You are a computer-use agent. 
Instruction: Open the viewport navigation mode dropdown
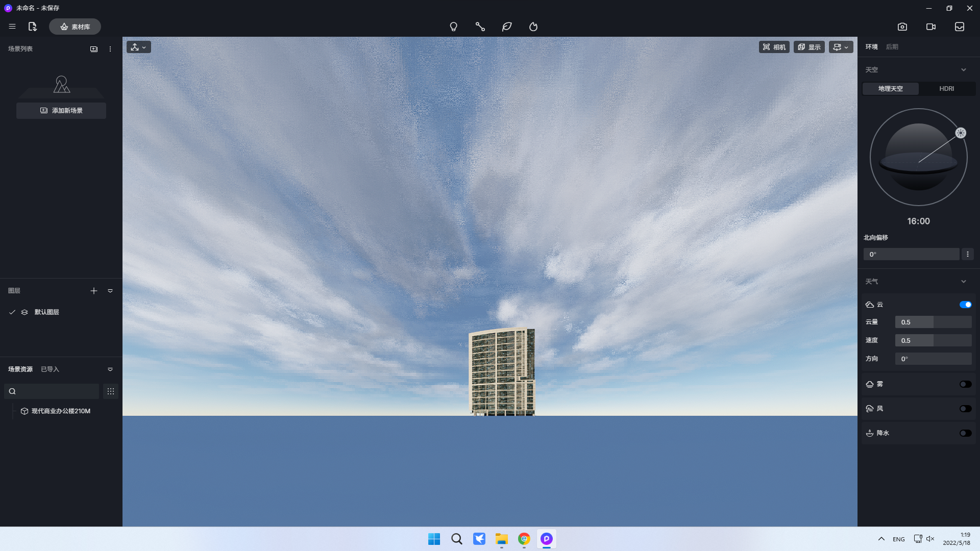138,47
